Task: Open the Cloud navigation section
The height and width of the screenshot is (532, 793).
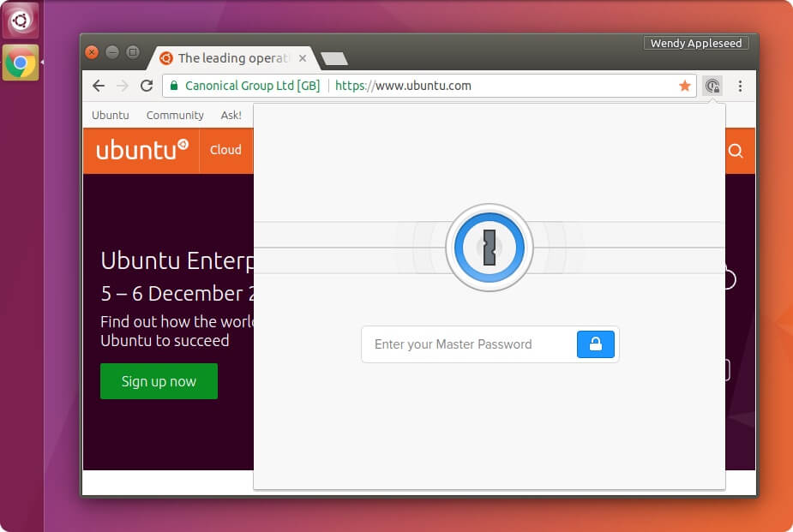Action: coord(225,150)
